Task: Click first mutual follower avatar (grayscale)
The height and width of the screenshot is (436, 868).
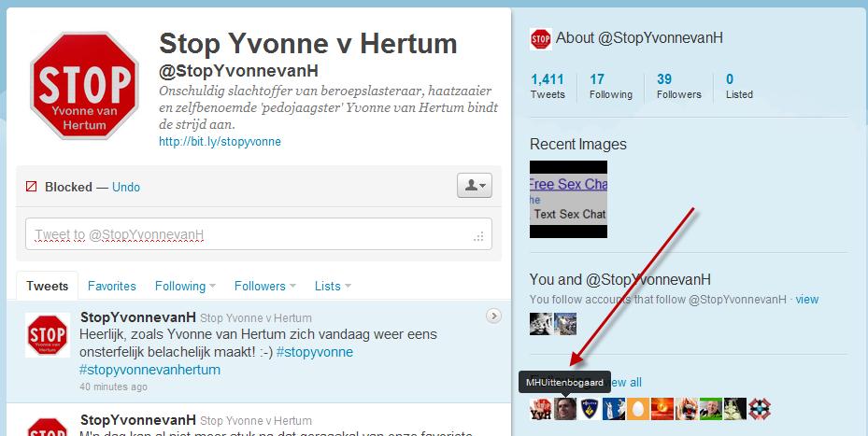Action: click(x=540, y=324)
